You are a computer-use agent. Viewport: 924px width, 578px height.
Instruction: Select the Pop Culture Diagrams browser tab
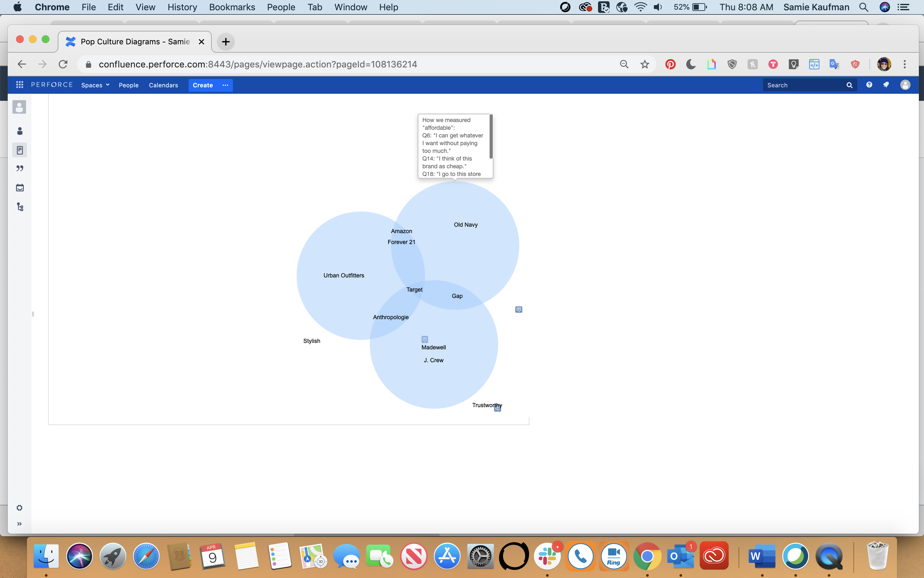(135, 41)
